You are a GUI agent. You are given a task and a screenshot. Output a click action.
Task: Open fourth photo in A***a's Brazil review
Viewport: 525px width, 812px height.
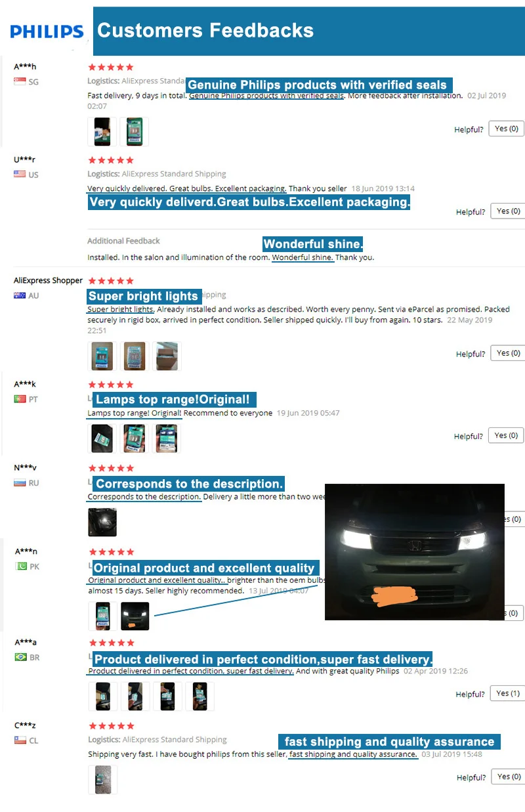199,696
